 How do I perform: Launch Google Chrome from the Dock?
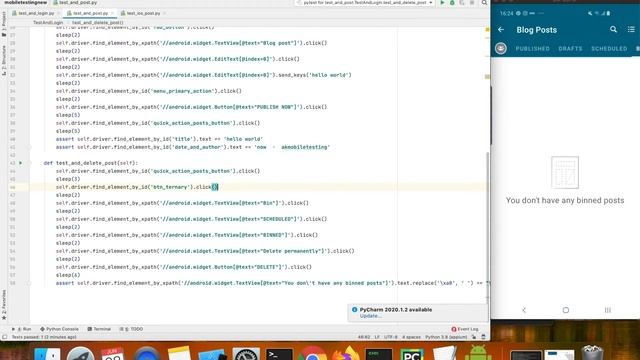pyautogui.click(x=312, y=353)
